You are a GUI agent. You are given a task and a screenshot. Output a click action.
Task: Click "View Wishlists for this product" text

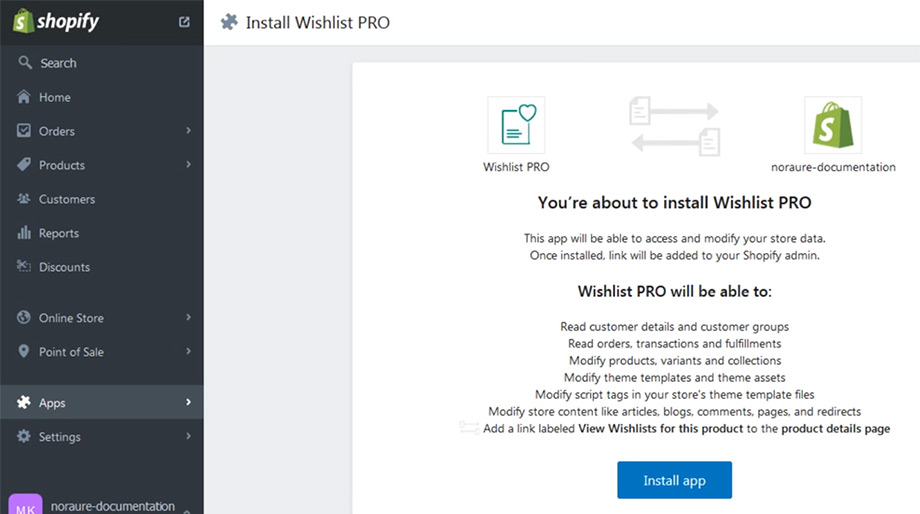tap(661, 428)
